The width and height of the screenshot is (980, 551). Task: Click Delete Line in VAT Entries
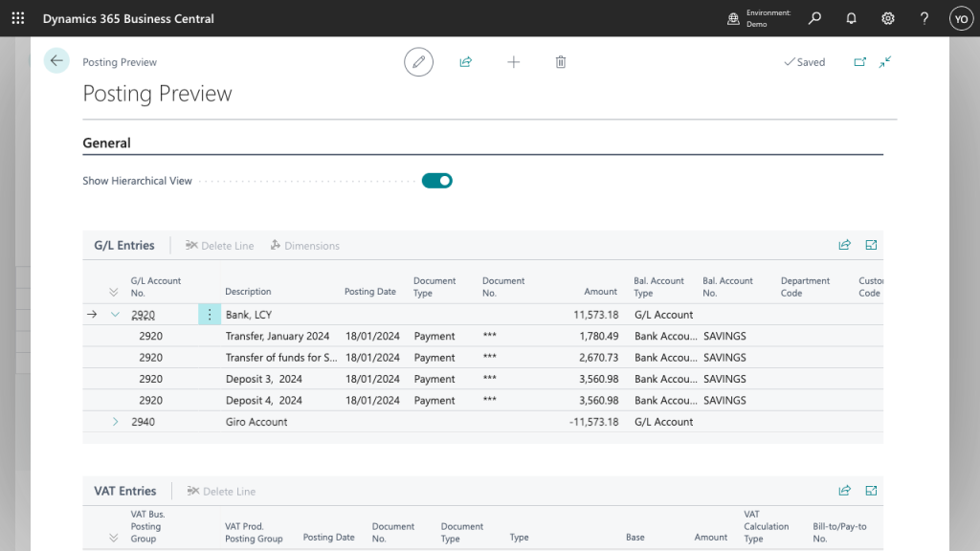click(x=221, y=491)
